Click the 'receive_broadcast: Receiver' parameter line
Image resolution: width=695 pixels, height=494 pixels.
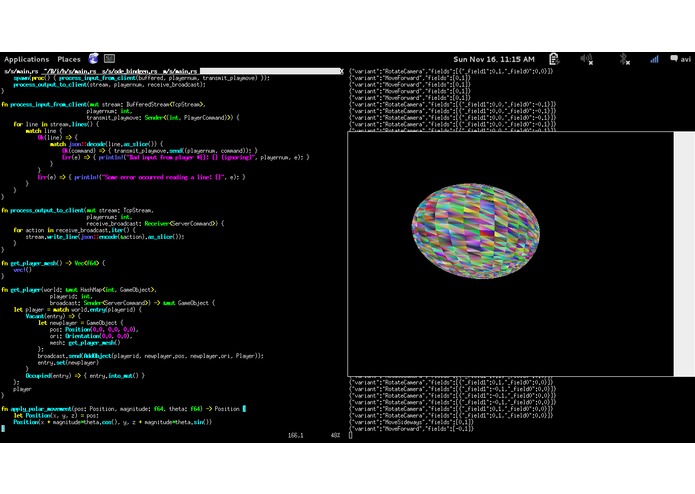point(155,224)
